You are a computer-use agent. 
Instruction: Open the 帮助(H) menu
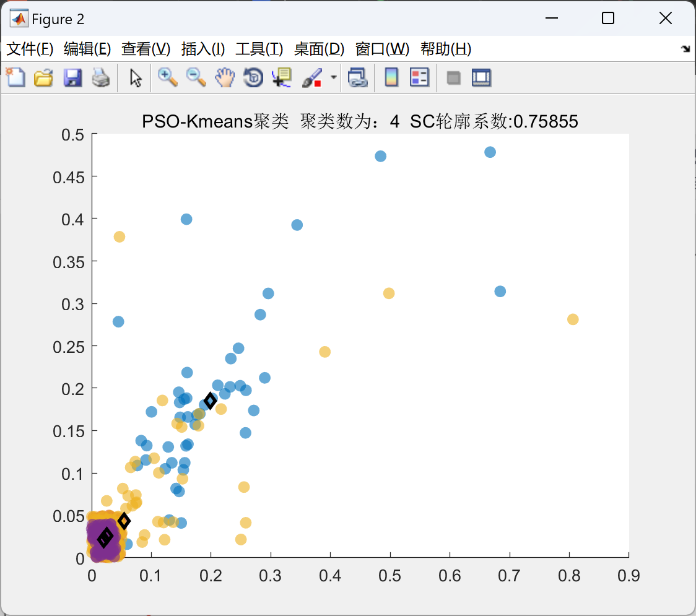click(x=446, y=49)
